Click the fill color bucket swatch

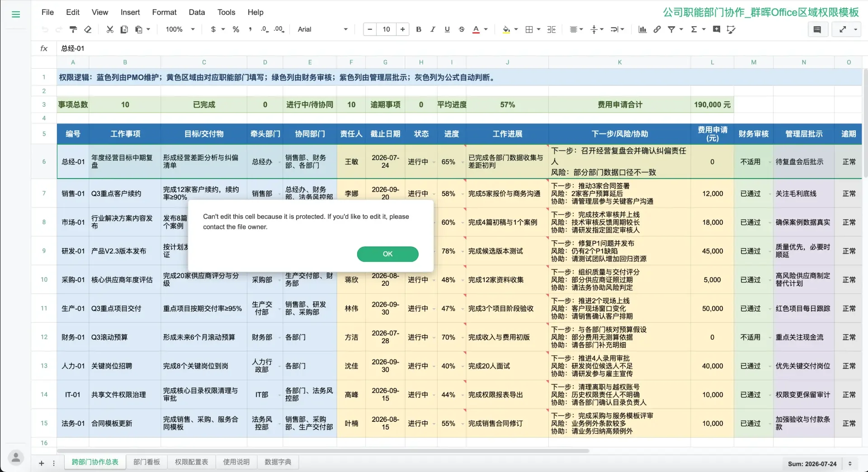click(x=506, y=29)
